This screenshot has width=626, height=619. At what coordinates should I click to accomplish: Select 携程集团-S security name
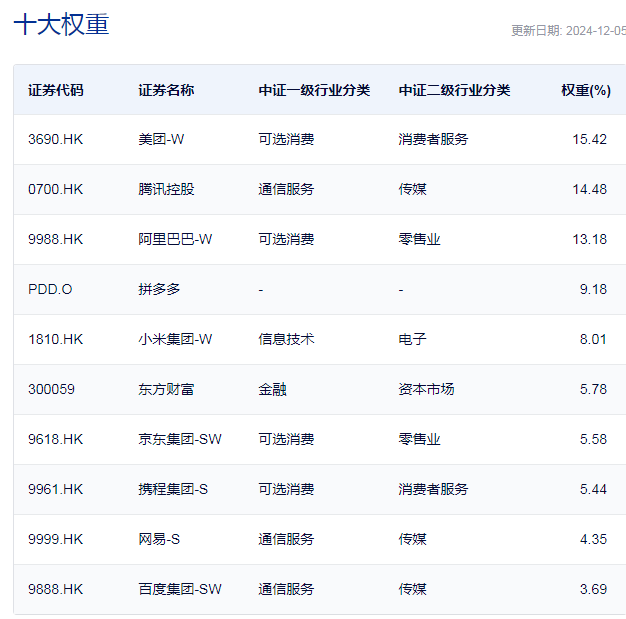pyautogui.click(x=173, y=489)
